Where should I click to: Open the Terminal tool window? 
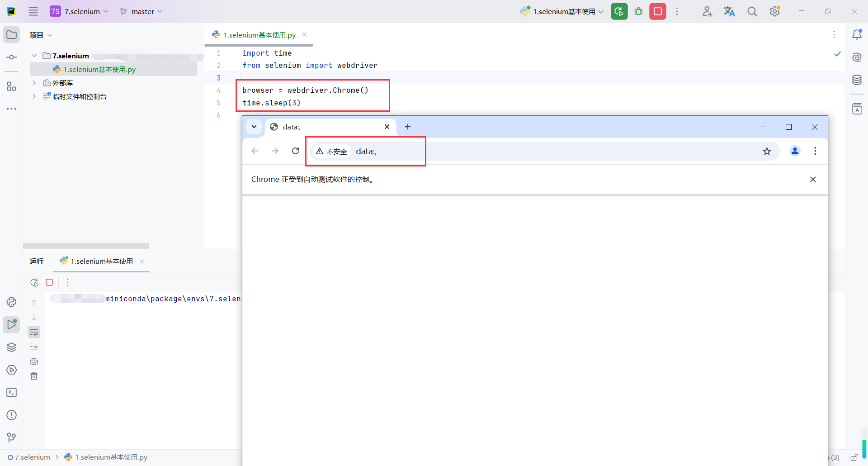(12, 392)
